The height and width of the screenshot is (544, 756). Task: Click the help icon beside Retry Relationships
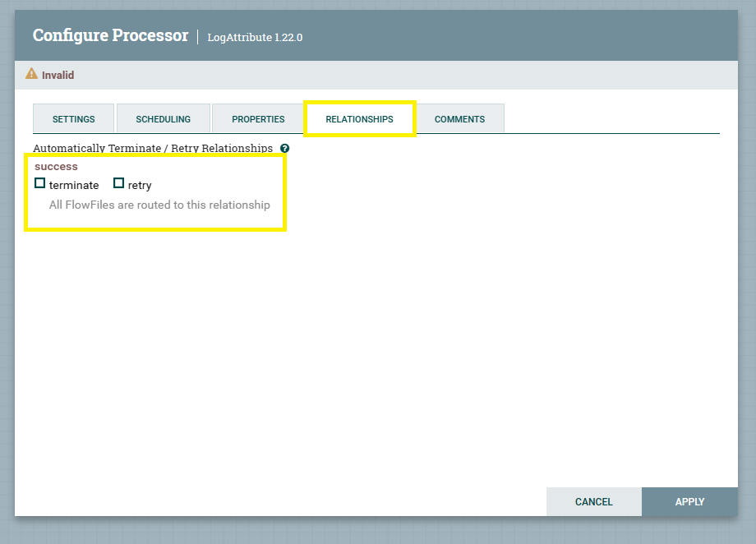pos(284,148)
